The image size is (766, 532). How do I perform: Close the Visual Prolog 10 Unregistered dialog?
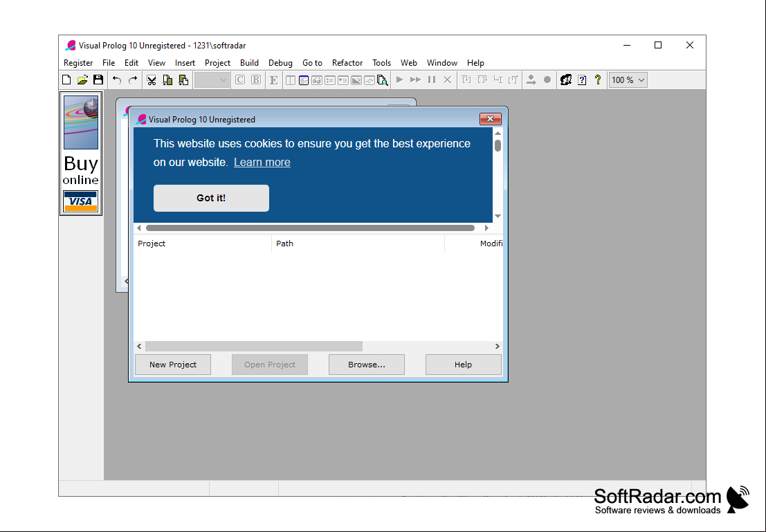pyautogui.click(x=490, y=119)
